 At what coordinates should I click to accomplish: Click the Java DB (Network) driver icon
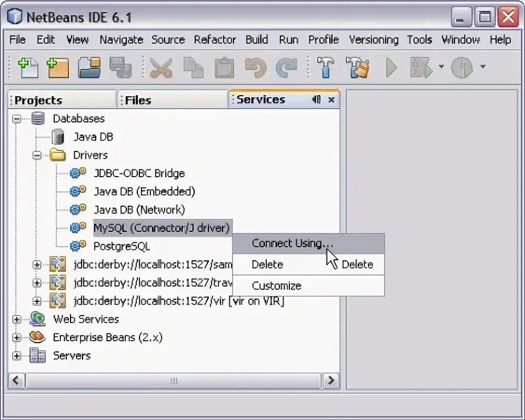[x=78, y=209]
